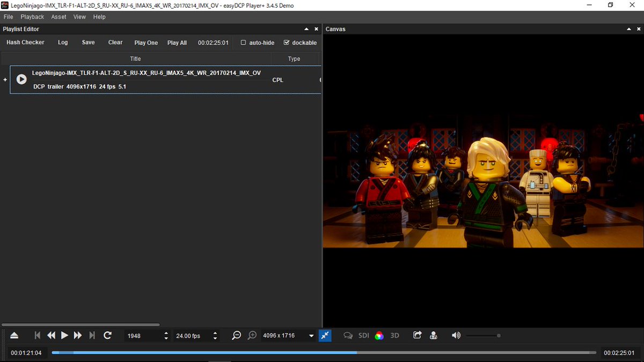The height and width of the screenshot is (362, 644).
Task: Undock the Playlist Editor panel arrow
Action: click(306, 29)
